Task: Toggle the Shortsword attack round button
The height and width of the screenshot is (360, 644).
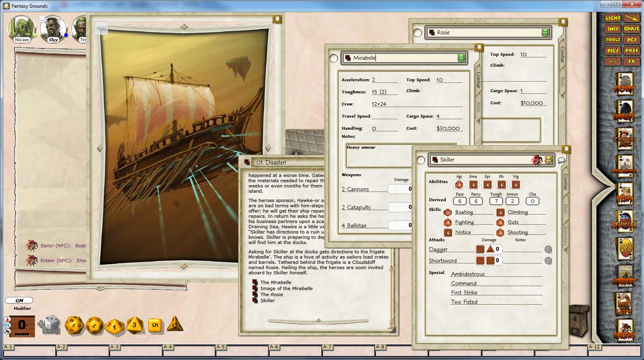Action: [548, 261]
